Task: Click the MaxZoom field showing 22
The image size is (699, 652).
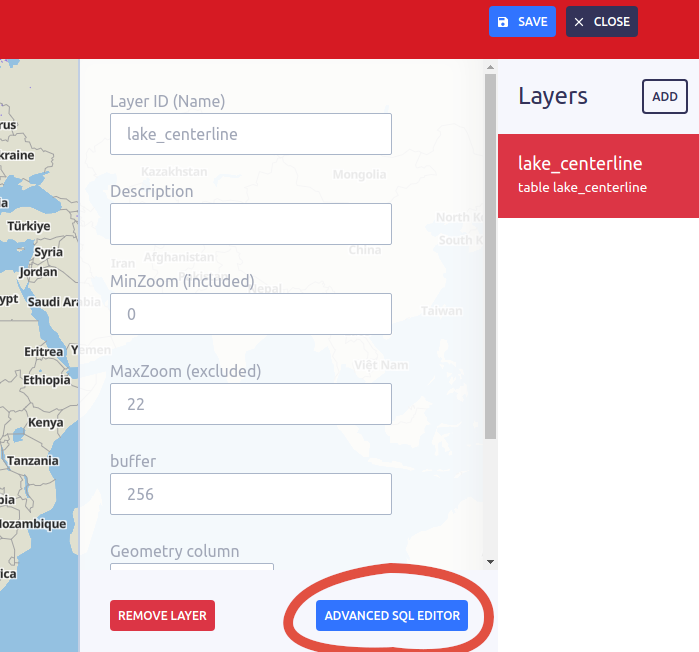Action: [x=250, y=404]
